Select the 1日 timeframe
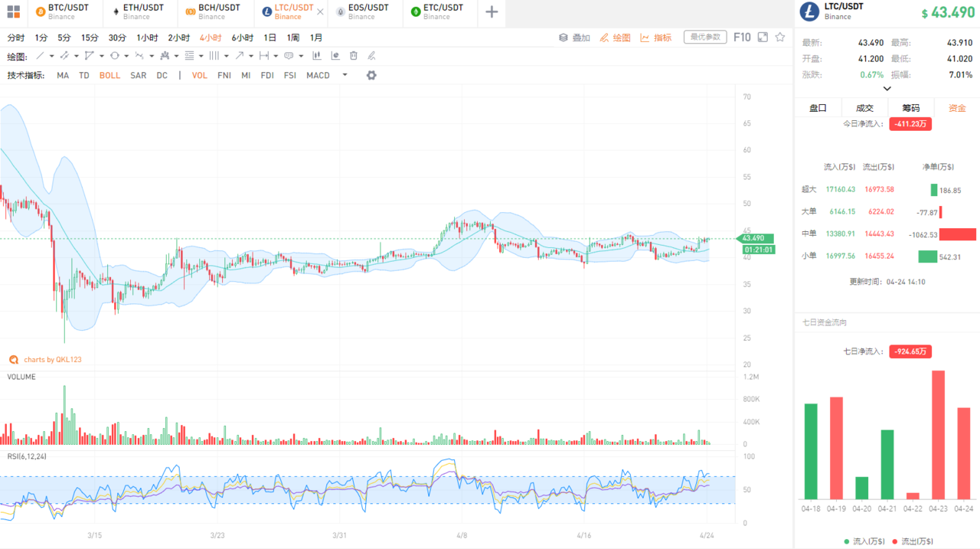Image resolution: width=980 pixels, height=549 pixels. tap(270, 38)
